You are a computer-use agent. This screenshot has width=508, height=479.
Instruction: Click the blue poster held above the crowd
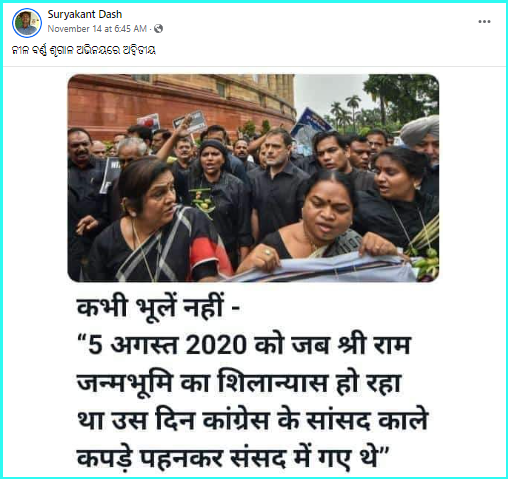coord(308,128)
